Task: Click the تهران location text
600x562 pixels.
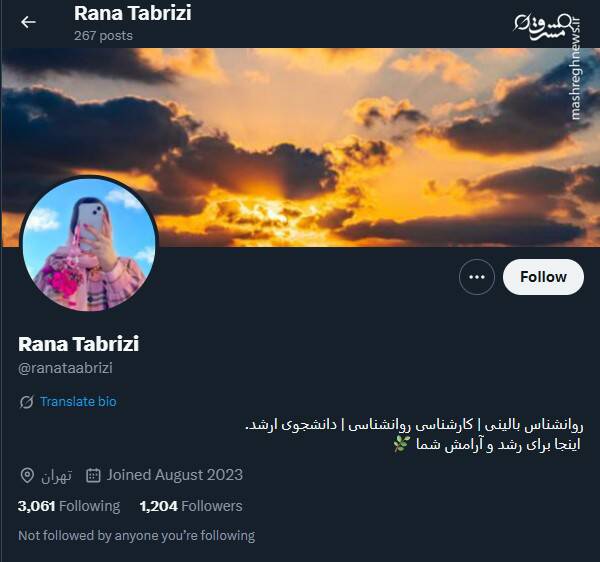Action: pyautogui.click(x=57, y=476)
